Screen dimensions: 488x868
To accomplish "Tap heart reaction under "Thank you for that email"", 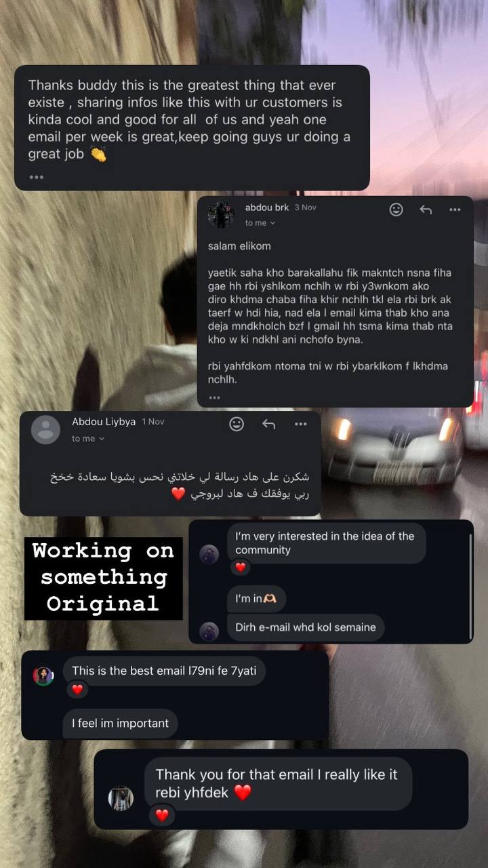I will point(161,815).
